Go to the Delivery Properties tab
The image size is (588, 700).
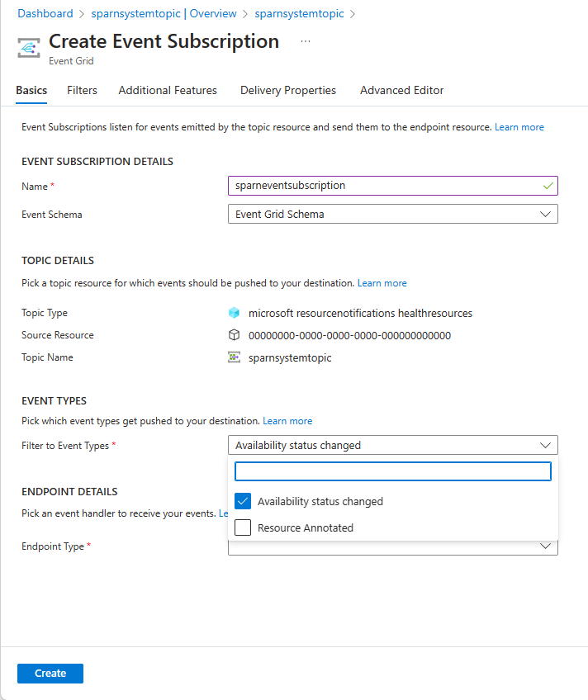click(288, 90)
